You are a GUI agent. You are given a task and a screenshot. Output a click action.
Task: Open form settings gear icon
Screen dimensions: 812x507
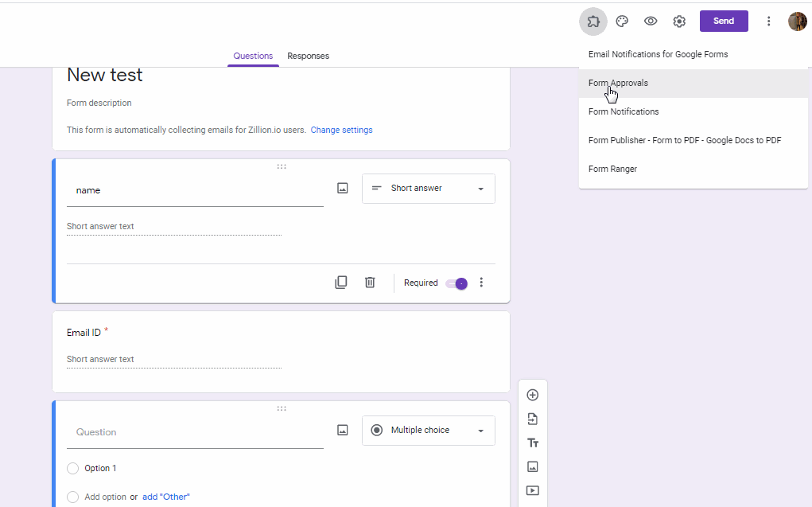coord(679,21)
